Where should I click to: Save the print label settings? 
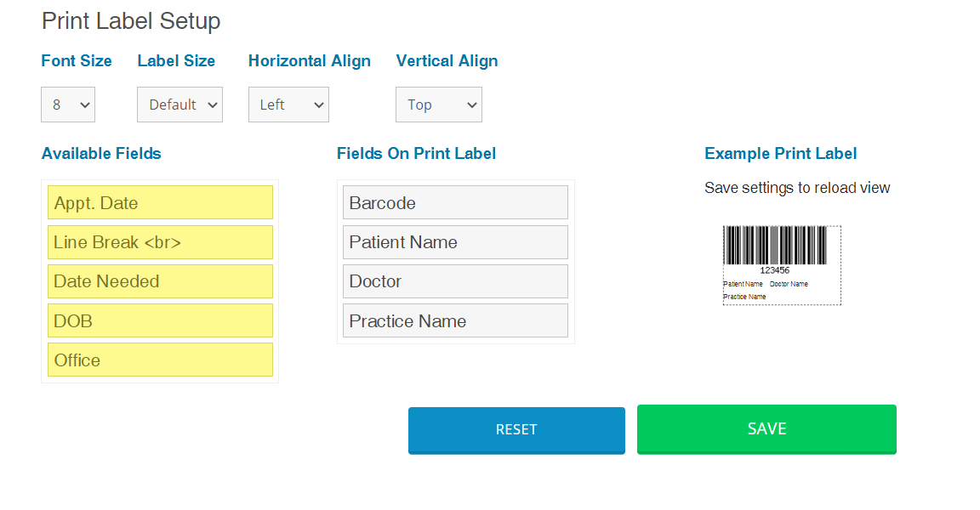point(766,429)
